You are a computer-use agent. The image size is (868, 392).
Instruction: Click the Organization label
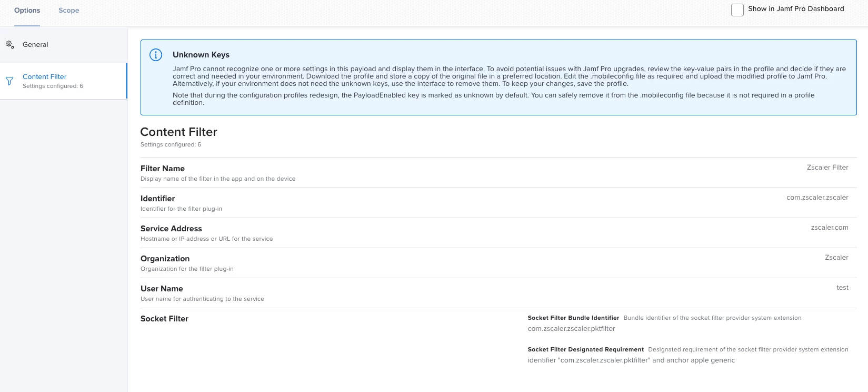click(165, 259)
